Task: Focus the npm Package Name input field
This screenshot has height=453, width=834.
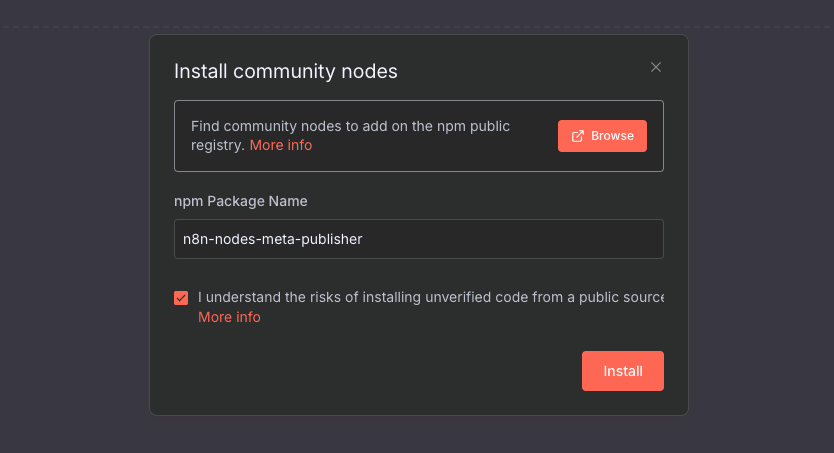Action: (419, 239)
